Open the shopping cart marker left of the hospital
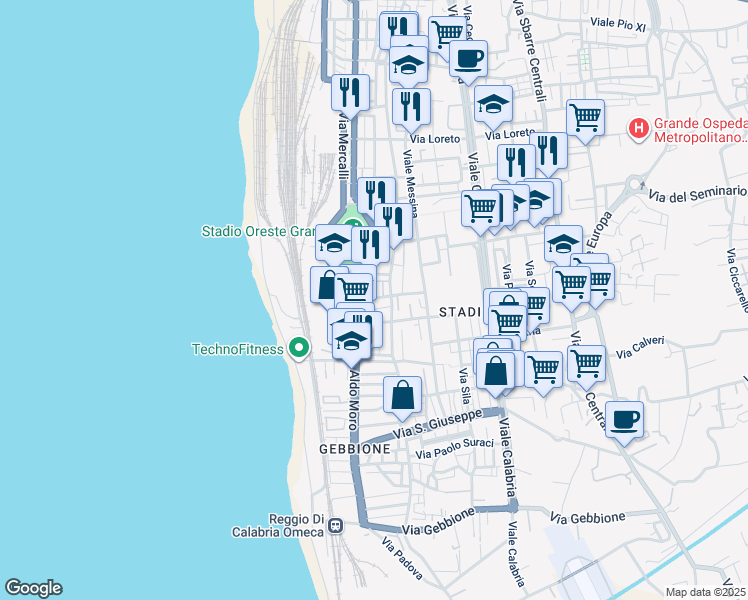 click(585, 117)
